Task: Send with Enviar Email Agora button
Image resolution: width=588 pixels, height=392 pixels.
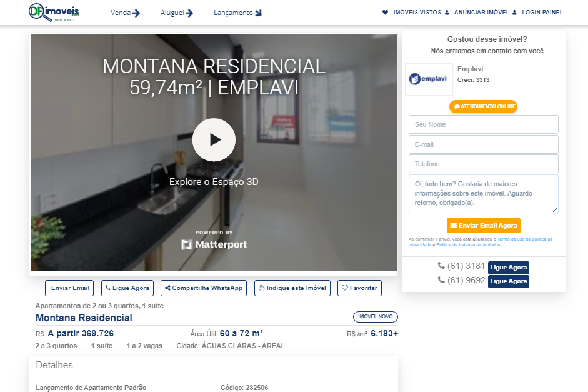Action: pyautogui.click(x=484, y=226)
